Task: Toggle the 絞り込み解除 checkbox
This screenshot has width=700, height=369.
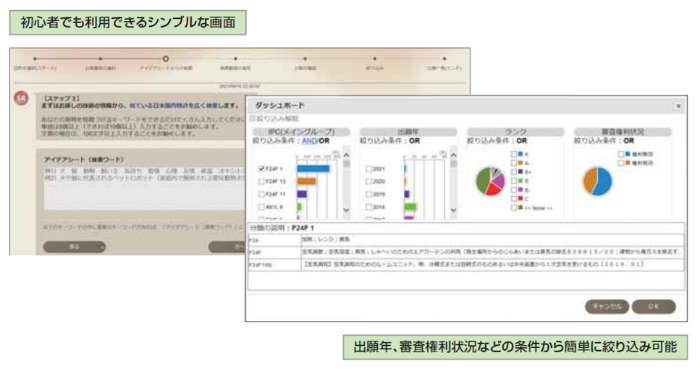Action: (x=252, y=118)
